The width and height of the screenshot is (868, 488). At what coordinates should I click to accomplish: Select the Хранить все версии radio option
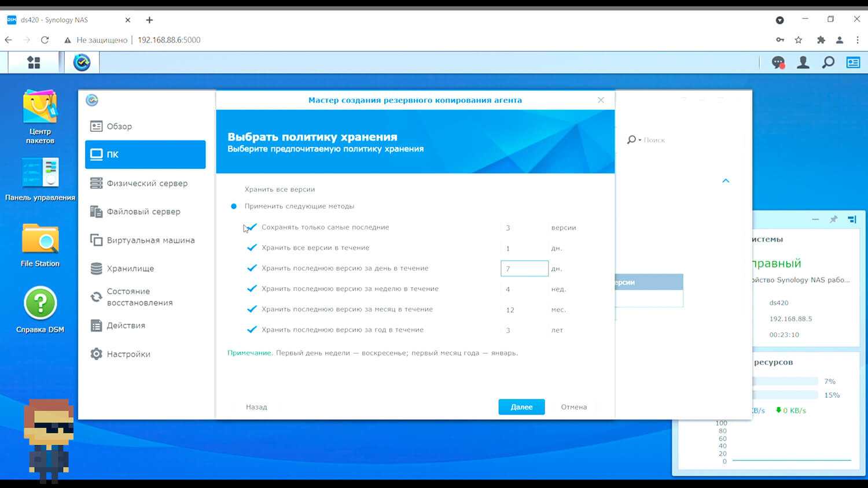click(x=234, y=190)
